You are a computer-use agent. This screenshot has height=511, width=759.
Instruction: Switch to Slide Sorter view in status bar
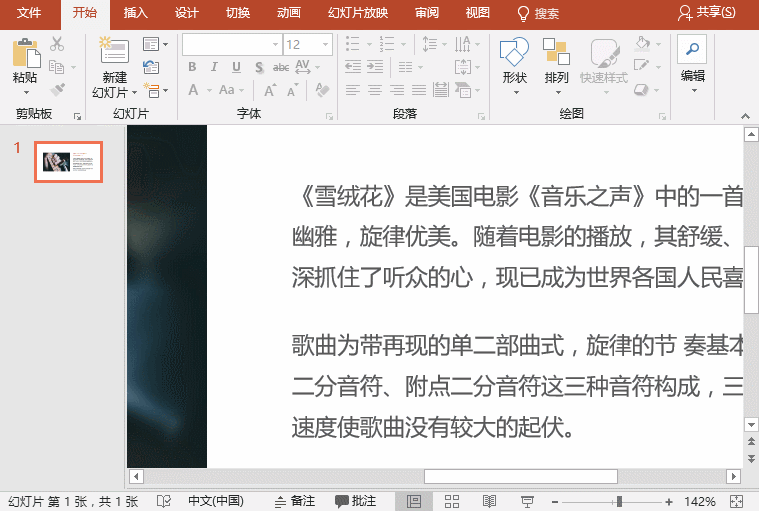point(451,501)
